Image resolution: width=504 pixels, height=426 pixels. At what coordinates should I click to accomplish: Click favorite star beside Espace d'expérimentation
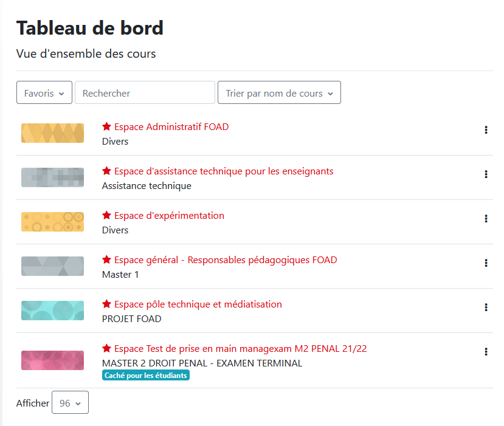(x=107, y=215)
